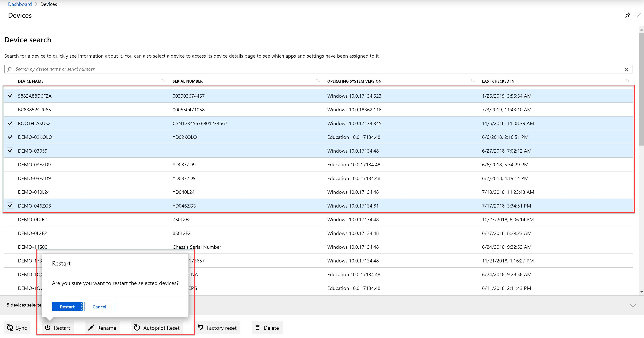Select Dashboard breadcrumb navigation link
This screenshot has height=338, width=644.
click(x=20, y=4)
